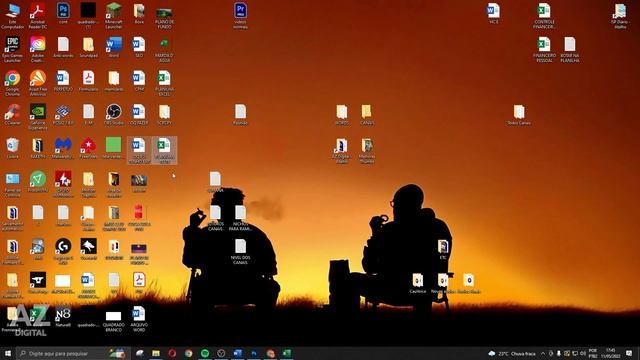Select CCleaner desktop shortcut
This screenshot has height=360, width=640.
click(13, 114)
